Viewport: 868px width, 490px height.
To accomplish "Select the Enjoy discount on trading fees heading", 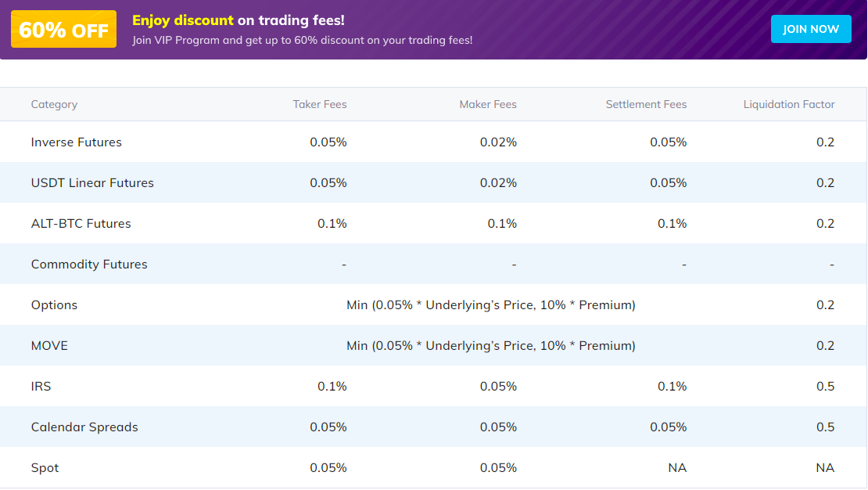I will 238,20.
